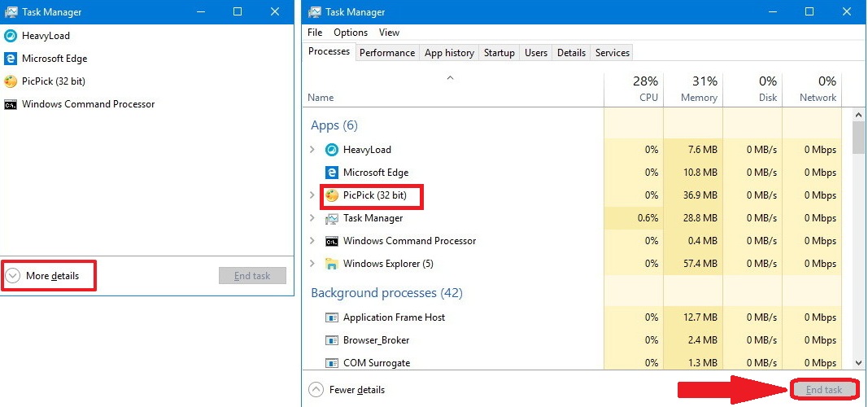
Task: Click the HeavyLoad icon in the compact list
Action: coord(11,36)
